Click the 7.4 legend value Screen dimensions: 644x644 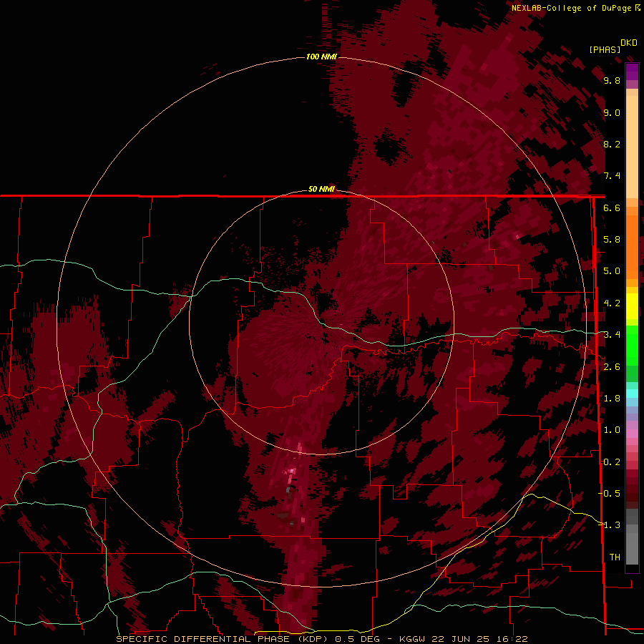[612, 176]
